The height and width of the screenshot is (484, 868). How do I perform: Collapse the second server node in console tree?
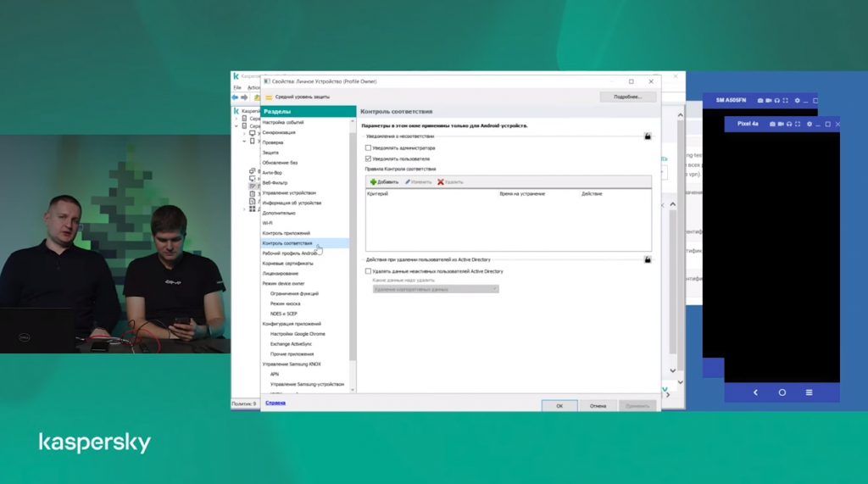click(x=236, y=126)
